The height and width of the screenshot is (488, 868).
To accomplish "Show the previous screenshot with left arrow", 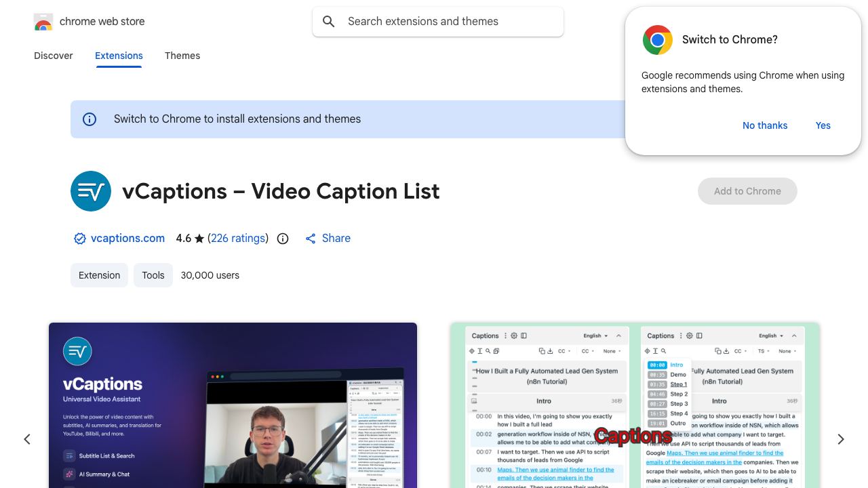I will click(x=27, y=439).
